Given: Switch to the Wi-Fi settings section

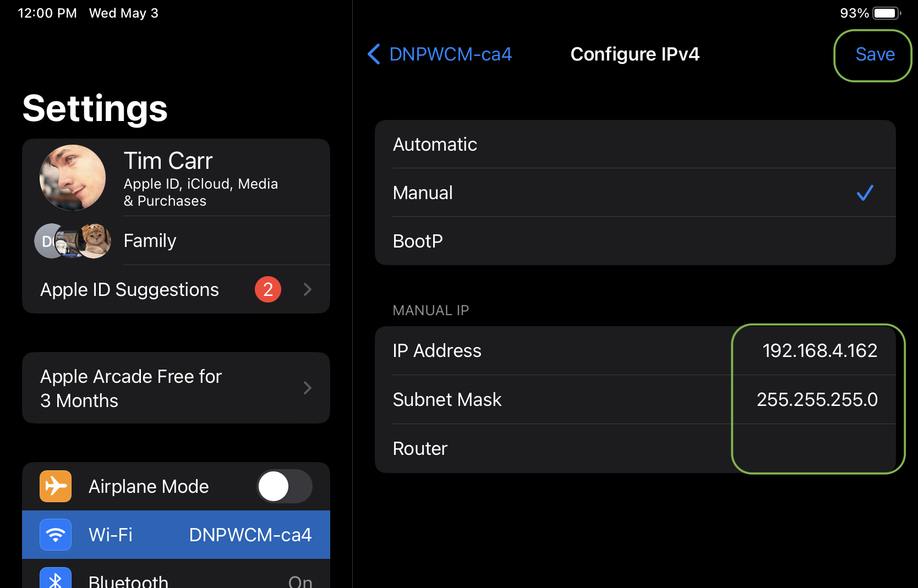Looking at the screenshot, I should point(175,534).
